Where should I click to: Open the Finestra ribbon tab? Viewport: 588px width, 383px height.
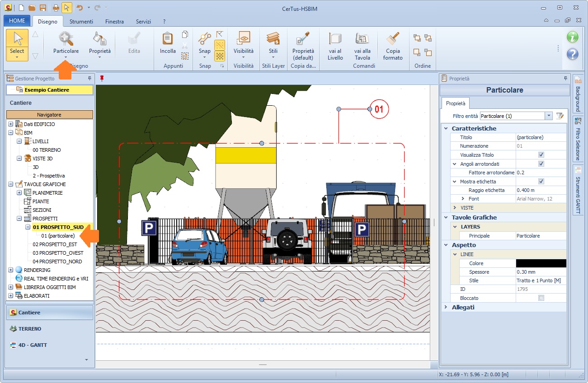point(114,21)
